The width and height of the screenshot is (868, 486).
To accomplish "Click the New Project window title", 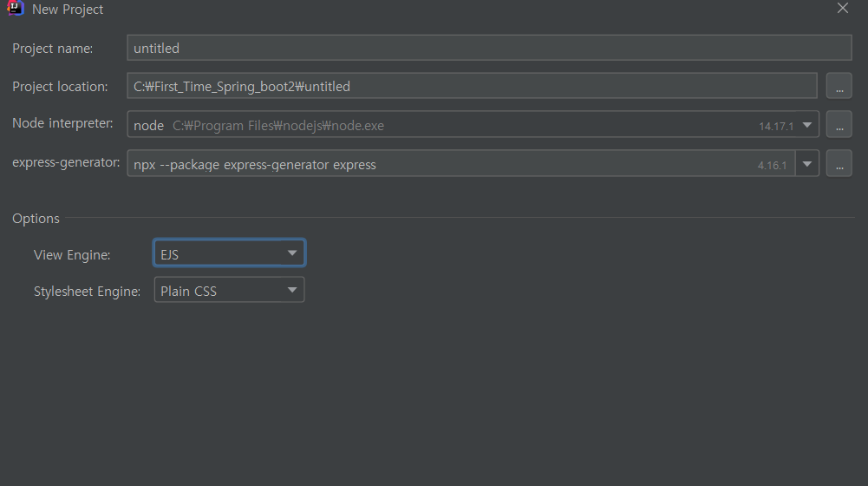I will (x=68, y=10).
